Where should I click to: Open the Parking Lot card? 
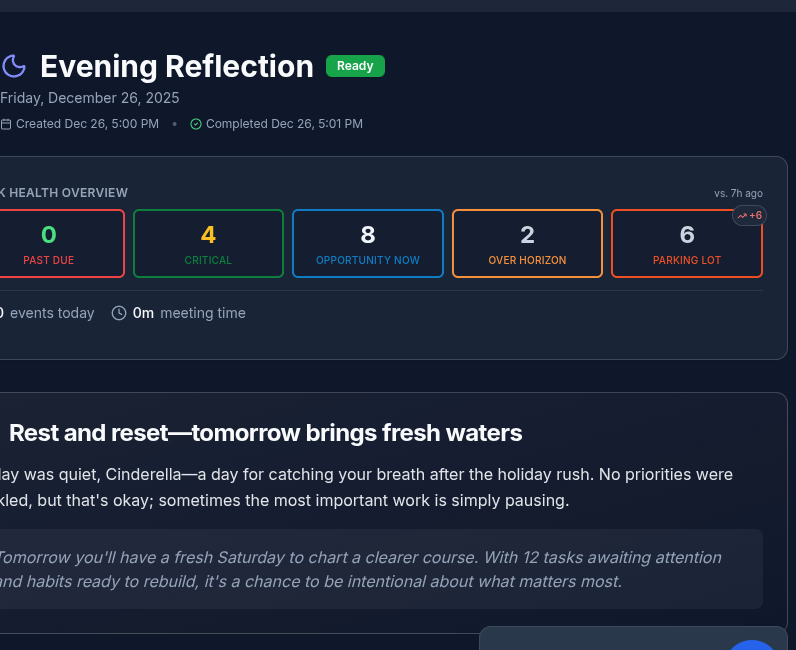click(687, 243)
